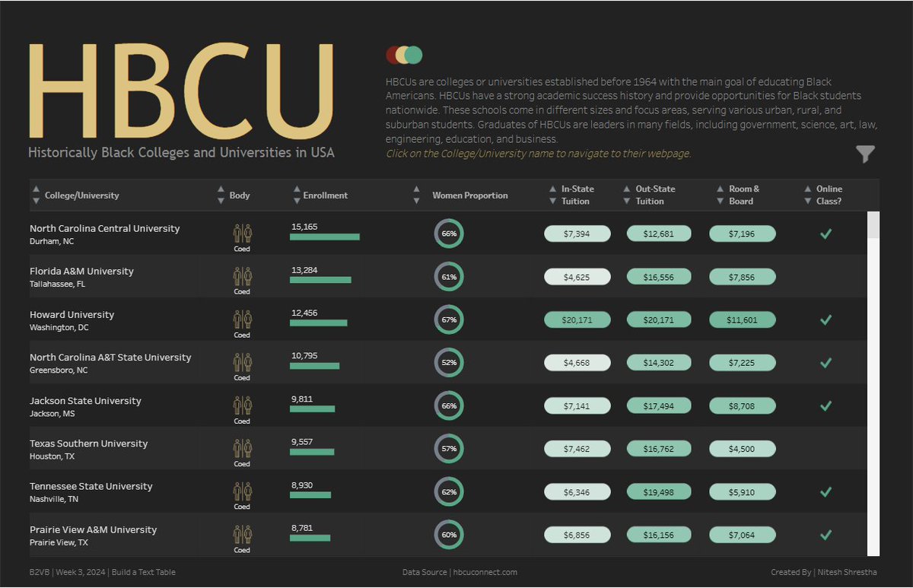
Task: Click 61% women proportion donut
Action: [x=449, y=277]
